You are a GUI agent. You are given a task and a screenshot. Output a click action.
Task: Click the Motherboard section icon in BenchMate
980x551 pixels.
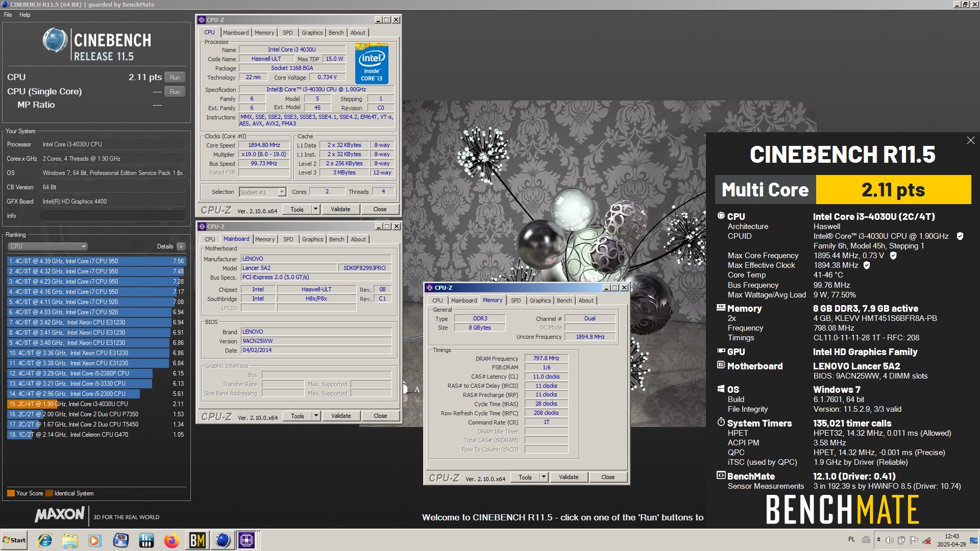(721, 365)
